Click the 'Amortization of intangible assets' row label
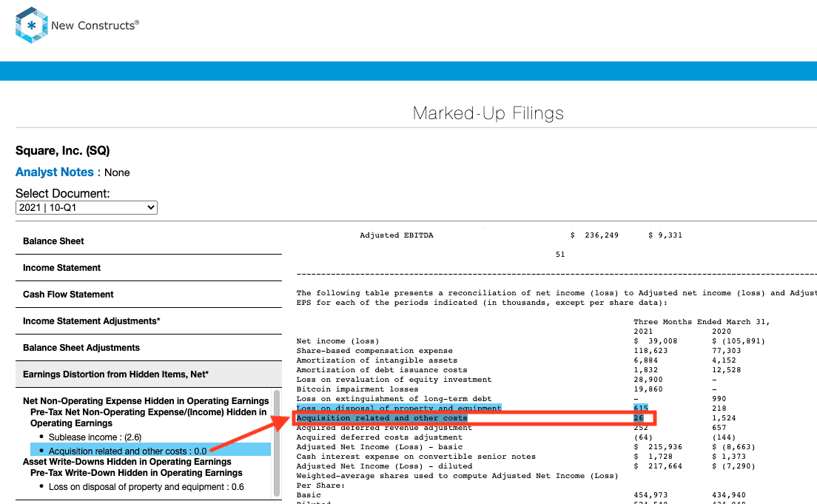Image resolution: width=817 pixels, height=504 pixels. (x=377, y=360)
